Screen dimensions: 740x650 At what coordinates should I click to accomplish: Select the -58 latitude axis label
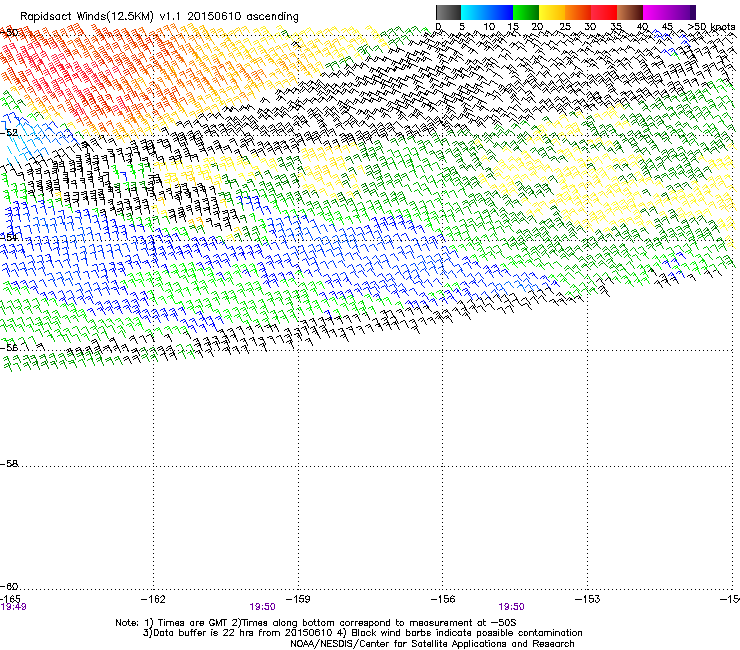pos(8,464)
